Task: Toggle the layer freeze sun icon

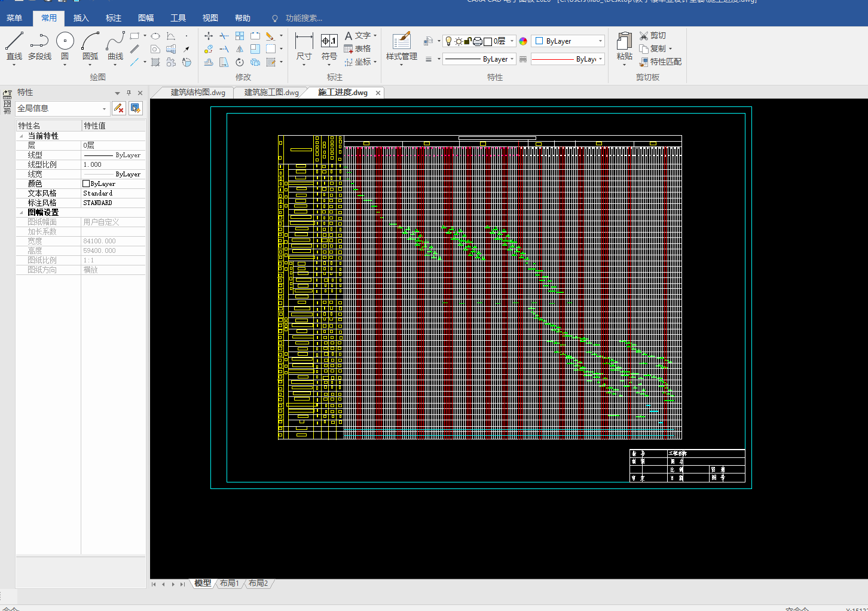Action: click(459, 41)
